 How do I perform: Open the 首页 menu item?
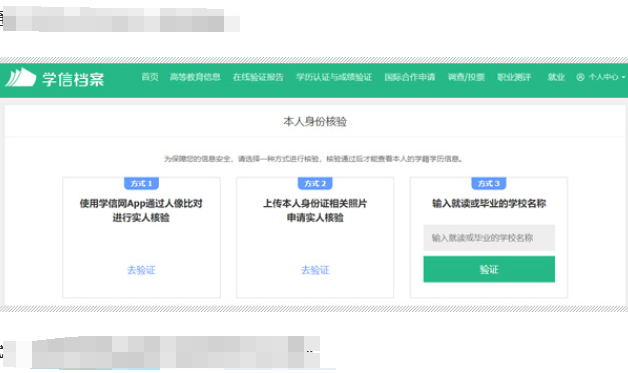[150, 77]
